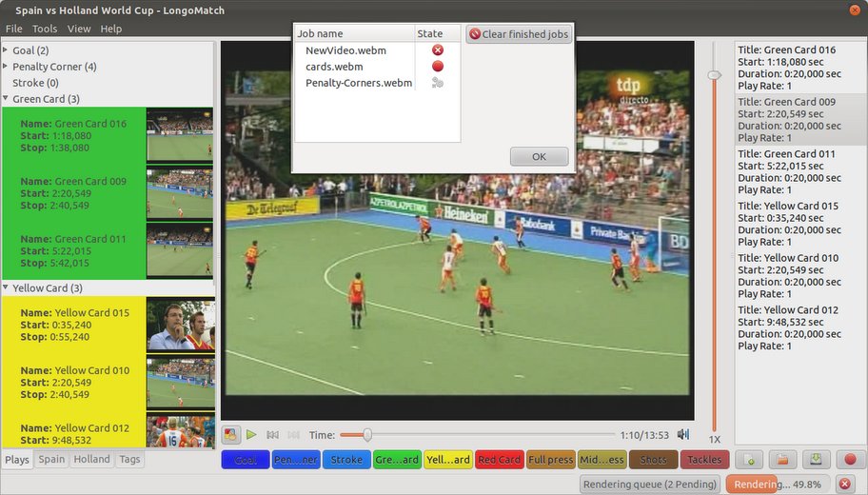The height and width of the screenshot is (495, 868).
Task: Open the drawing tool icon beside play
Action: [231, 435]
